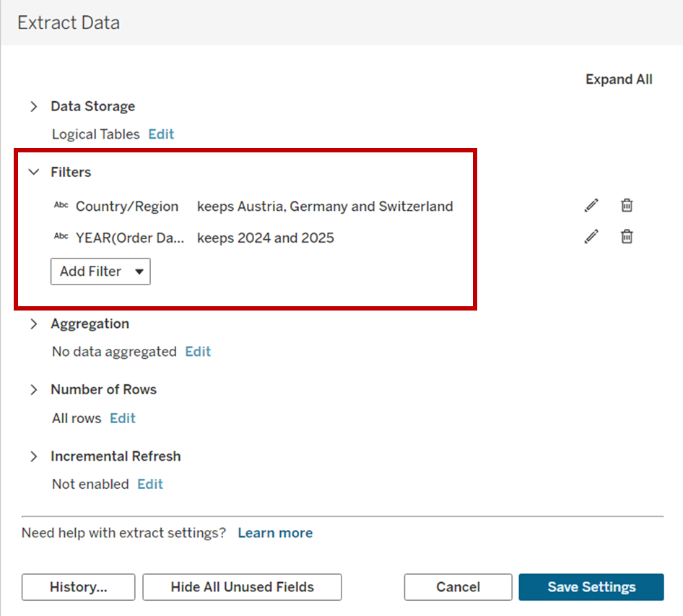Click Edit next to All rows
This screenshot has height=616, width=683.
123,418
